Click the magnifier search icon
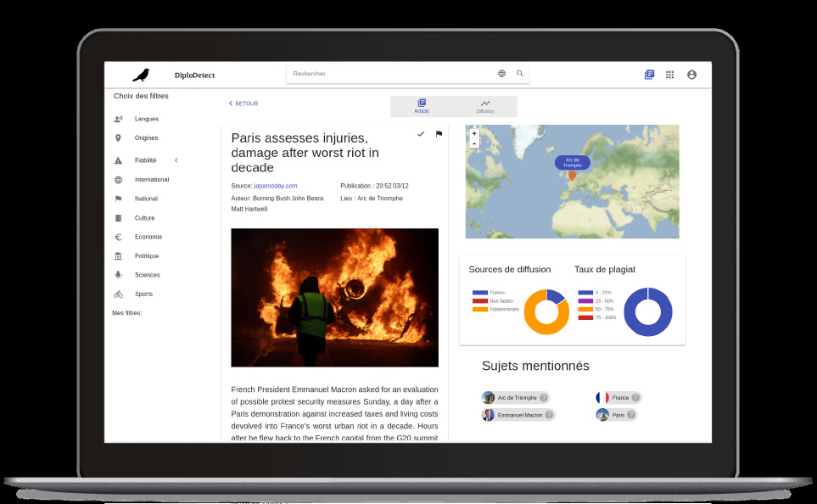This screenshot has height=504, width=817. pyautogui.click(x=520, y=74)
